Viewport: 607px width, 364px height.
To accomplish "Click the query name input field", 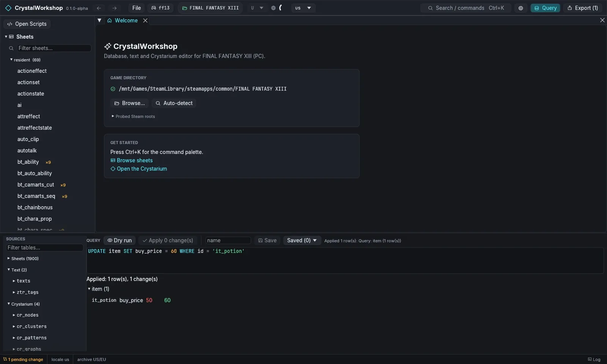I will pos(228,240).
